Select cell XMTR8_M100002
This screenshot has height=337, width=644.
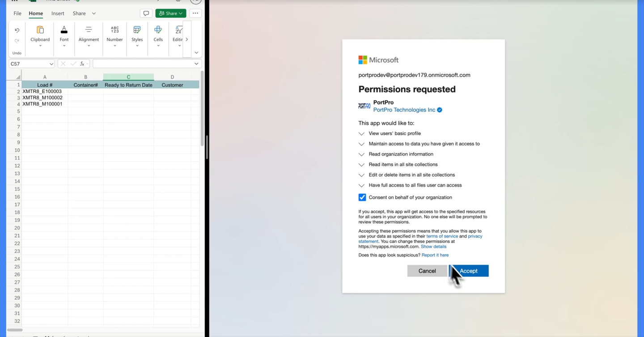coord(45,98)
